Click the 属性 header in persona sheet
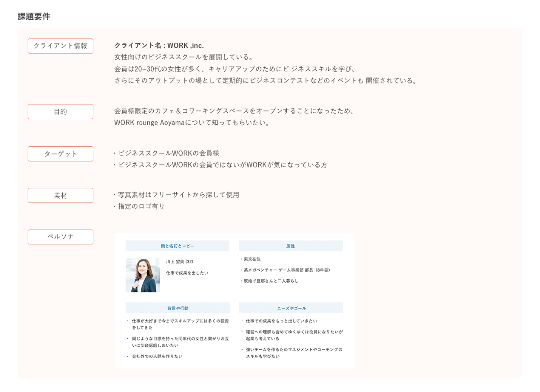The height and width of the screenshot is (392, 540). [291, 246]
